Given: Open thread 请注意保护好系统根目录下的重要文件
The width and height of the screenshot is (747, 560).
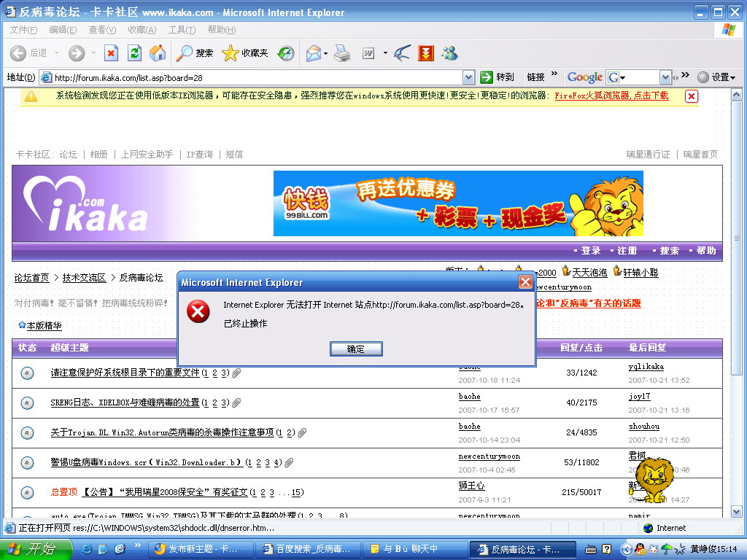Looking at the screenshot, I should (x=125, y=373).
